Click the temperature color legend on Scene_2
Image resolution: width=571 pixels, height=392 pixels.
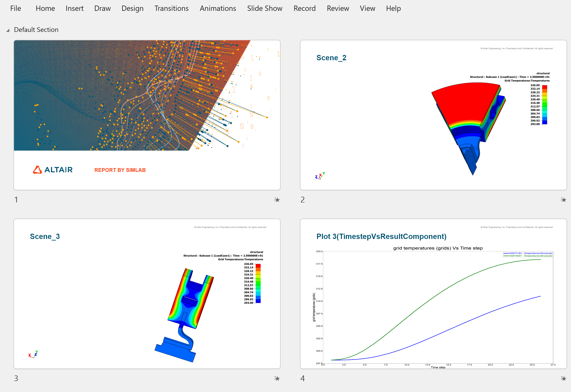pyautogui.click(x=544, y=105)
